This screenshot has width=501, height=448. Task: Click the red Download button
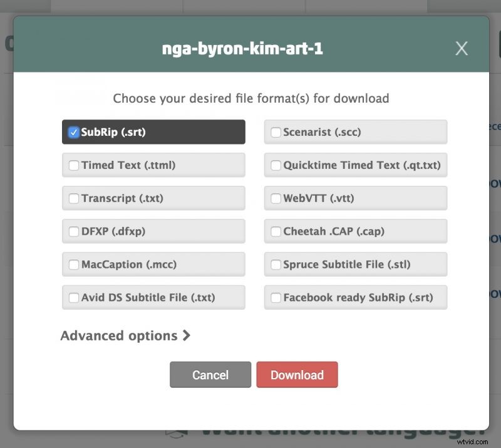(297, 375)
